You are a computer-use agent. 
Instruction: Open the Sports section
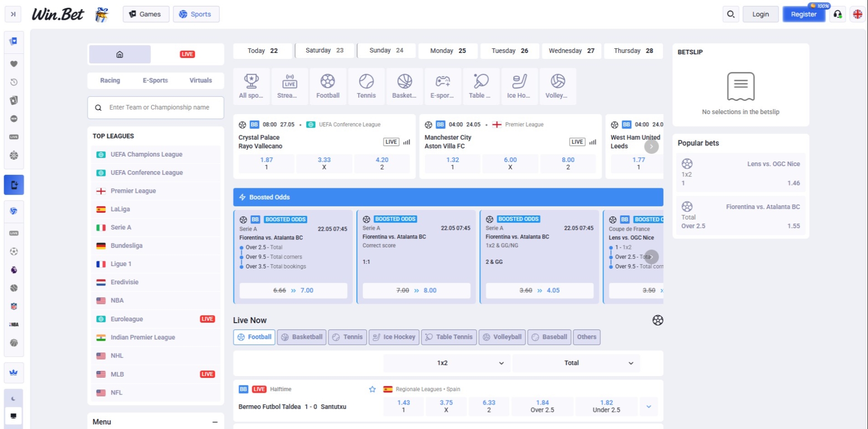pos(196,14)
